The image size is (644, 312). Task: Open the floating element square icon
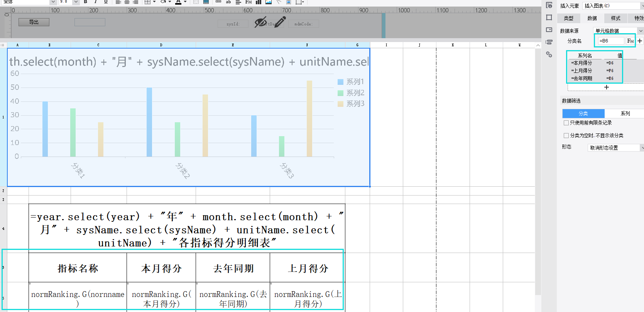(549, 17)
